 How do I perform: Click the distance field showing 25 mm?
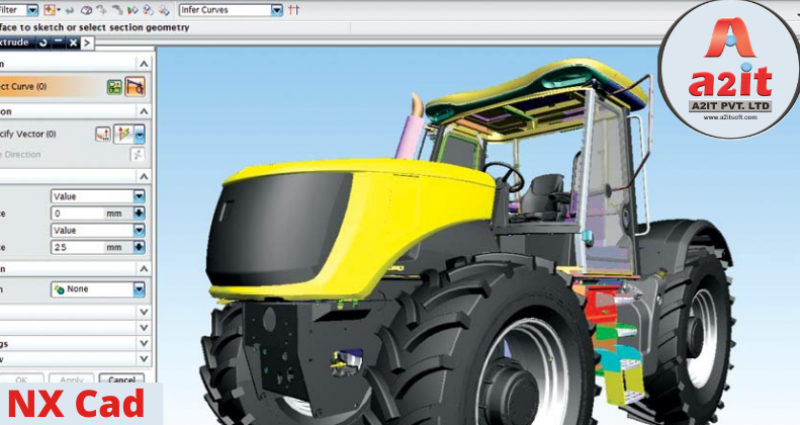pos(78,247)
